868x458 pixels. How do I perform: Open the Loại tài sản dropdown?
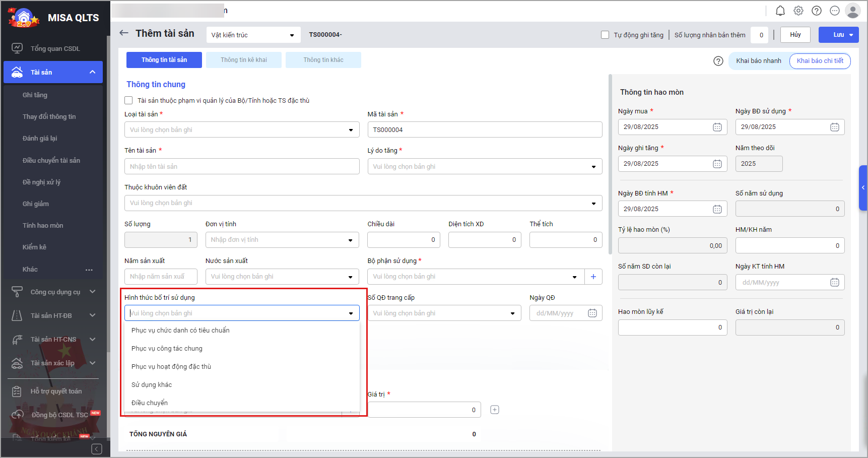coord(242,130)
